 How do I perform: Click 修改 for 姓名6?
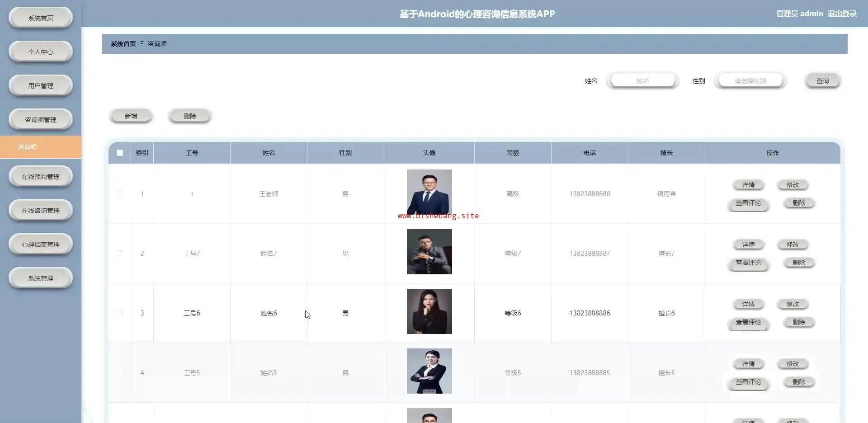(793, 304)
